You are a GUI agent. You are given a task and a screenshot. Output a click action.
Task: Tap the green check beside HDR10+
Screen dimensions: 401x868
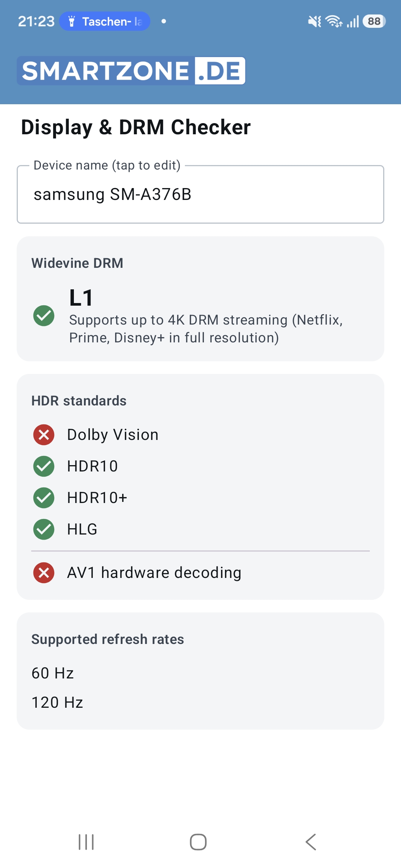[44, 498]
